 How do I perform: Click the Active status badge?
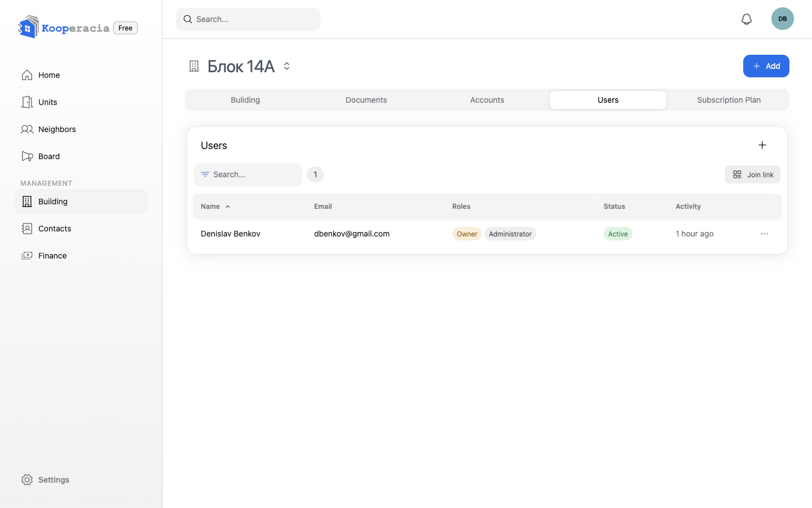coord(618,234)
